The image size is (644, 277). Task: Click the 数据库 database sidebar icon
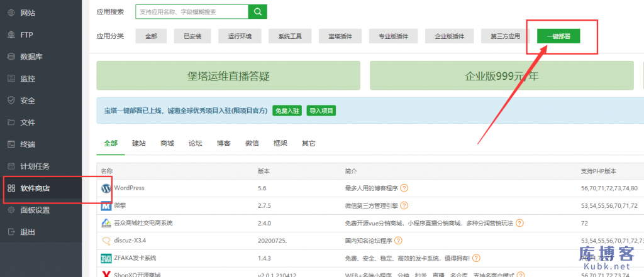(x=11, y=57)
